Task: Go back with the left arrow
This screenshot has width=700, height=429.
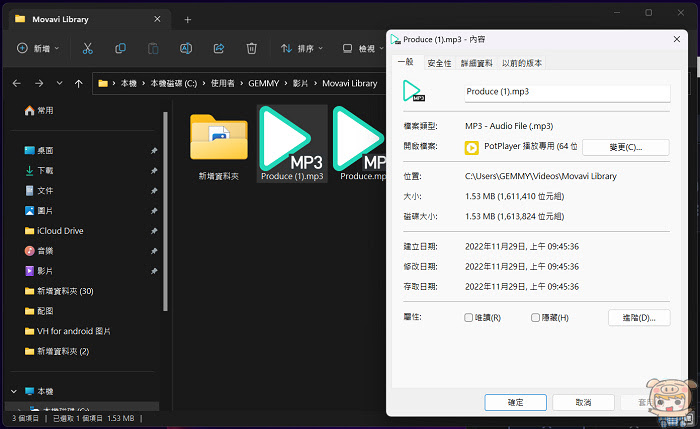Action: [x=17, y=83]
